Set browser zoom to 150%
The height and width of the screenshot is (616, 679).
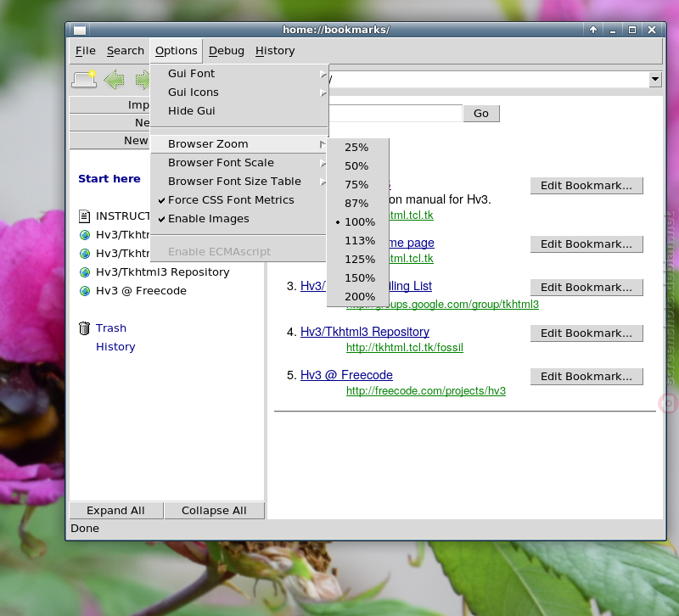357,278
